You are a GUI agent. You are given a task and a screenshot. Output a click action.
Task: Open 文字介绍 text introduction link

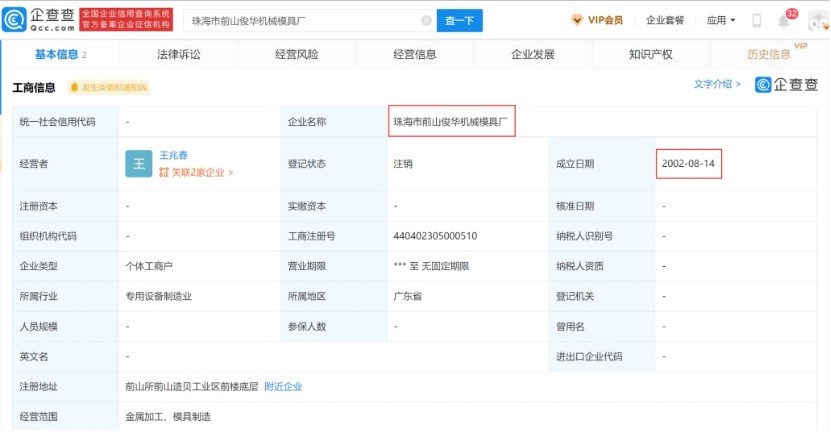(717, 84)
